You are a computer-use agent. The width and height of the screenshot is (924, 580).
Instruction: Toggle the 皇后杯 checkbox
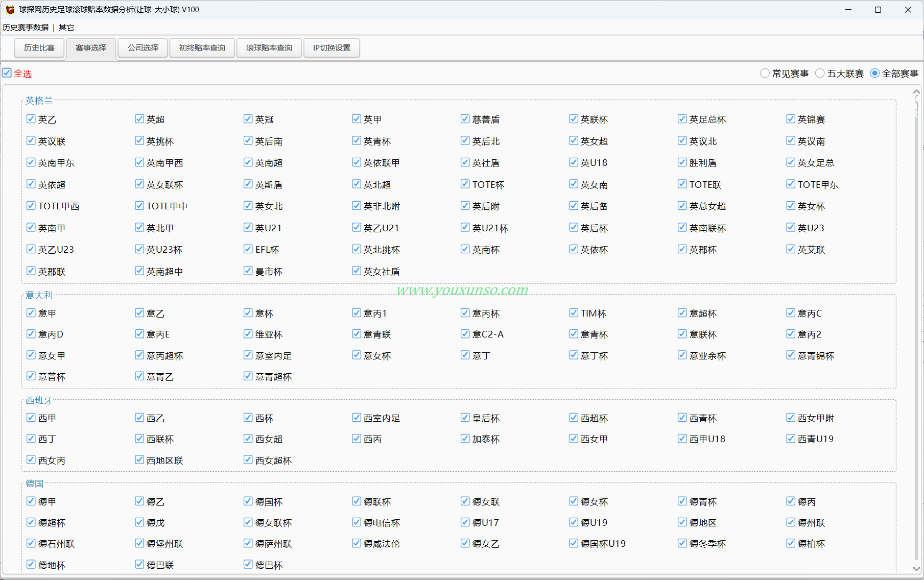tap(465, 418)
